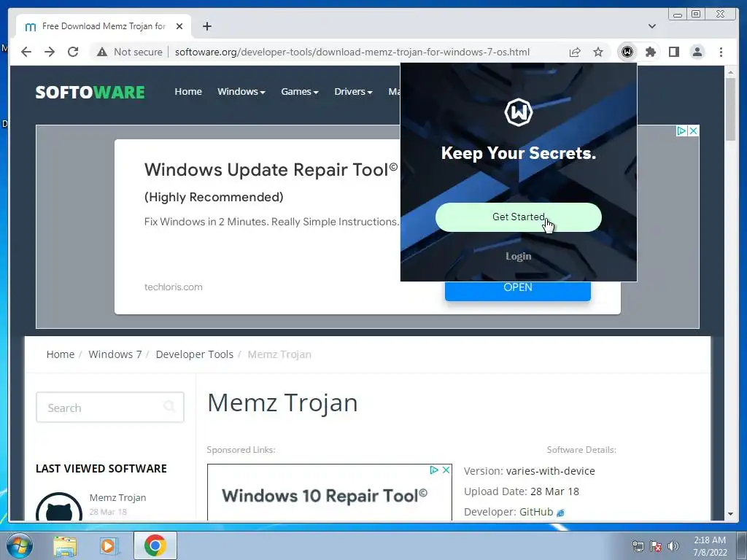
Task: Click AdChoices icon on Windows 10 ad
Action: tap(434, 470)
